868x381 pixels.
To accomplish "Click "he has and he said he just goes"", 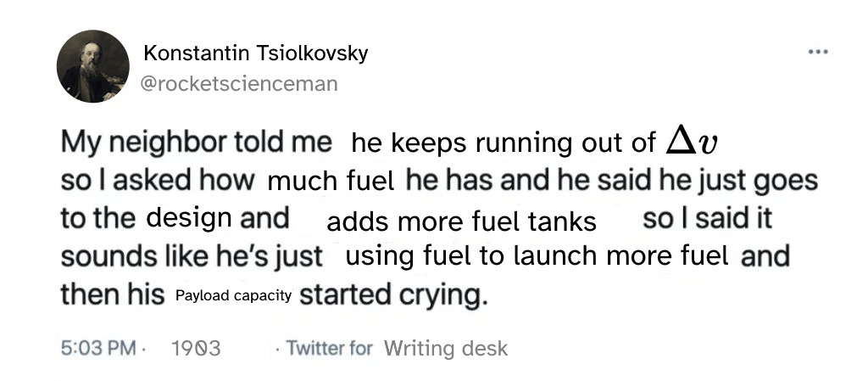I will coord(611,181).
